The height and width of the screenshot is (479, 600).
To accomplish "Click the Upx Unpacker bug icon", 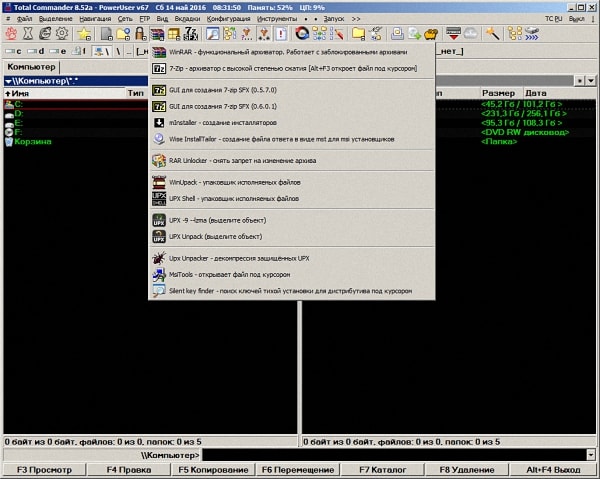I will tap(160, 258).
